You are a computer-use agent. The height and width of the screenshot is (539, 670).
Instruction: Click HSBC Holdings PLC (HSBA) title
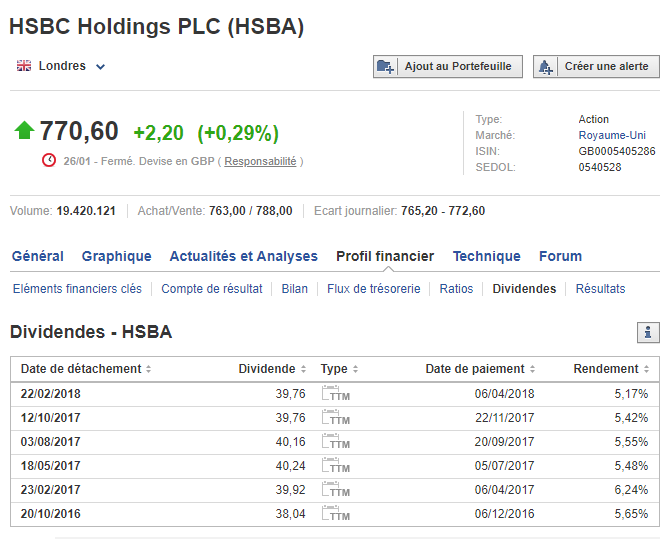point(156,27)
